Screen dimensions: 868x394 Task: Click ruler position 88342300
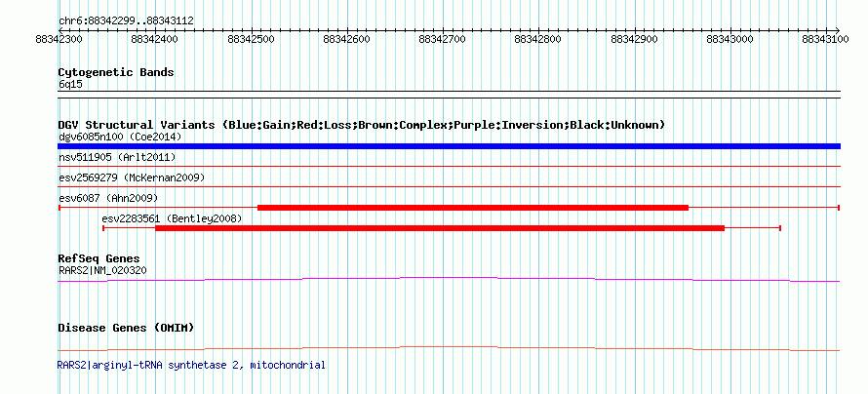pos(59,39)
